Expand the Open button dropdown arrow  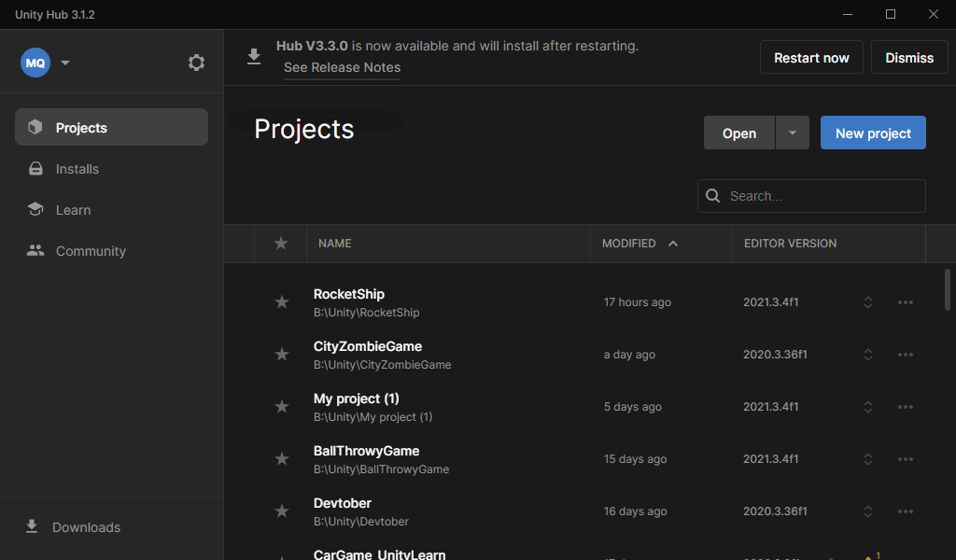coord(792,133)
